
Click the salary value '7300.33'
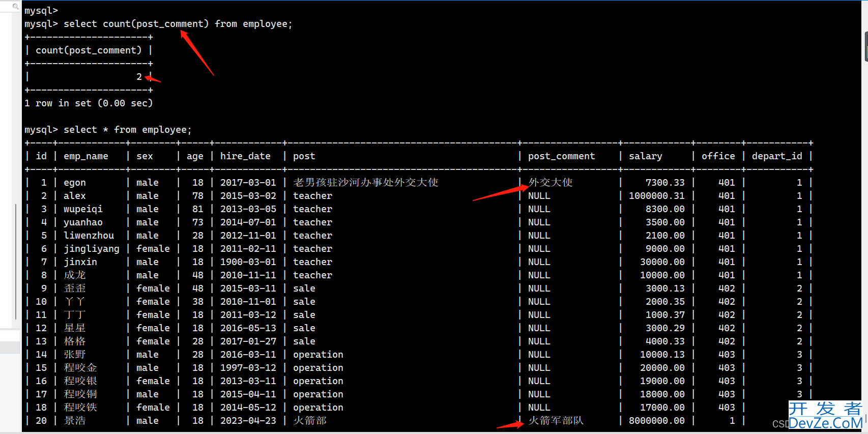665,183
